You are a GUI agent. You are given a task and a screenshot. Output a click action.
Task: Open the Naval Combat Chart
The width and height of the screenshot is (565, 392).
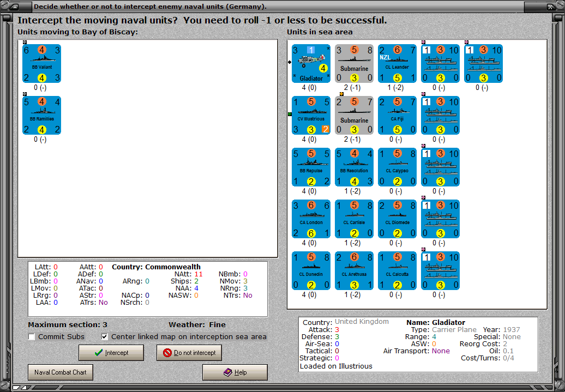(x=61, y=372)
